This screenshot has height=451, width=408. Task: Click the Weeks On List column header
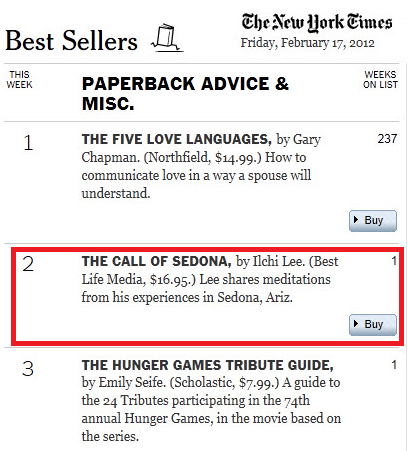[x=380, y=80]
